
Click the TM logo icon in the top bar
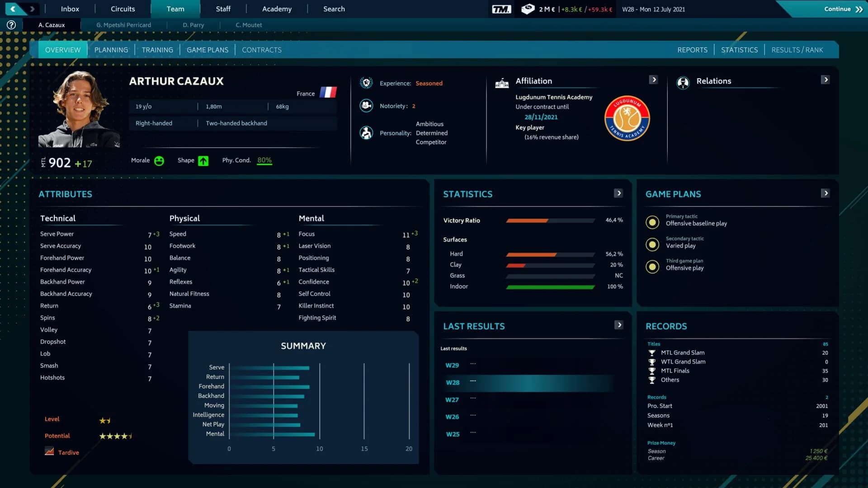pyautogui.click(x=502, y=8)
